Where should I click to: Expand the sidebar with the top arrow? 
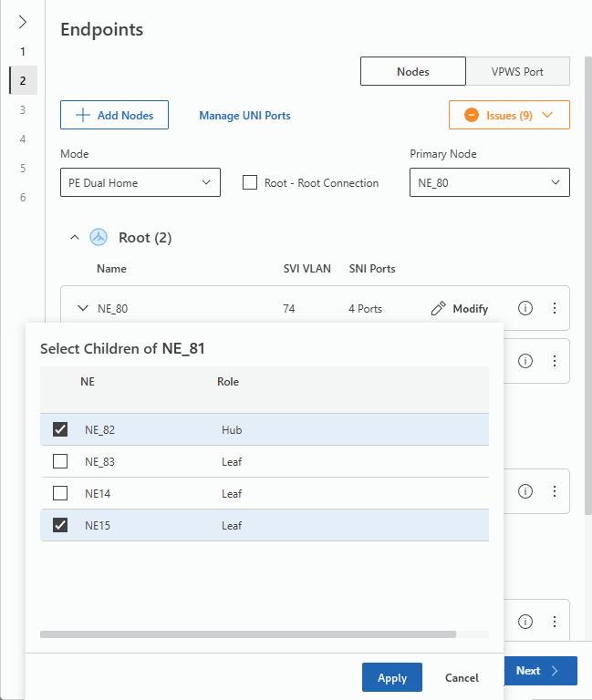pyautogui.click(x=23, y=22)
